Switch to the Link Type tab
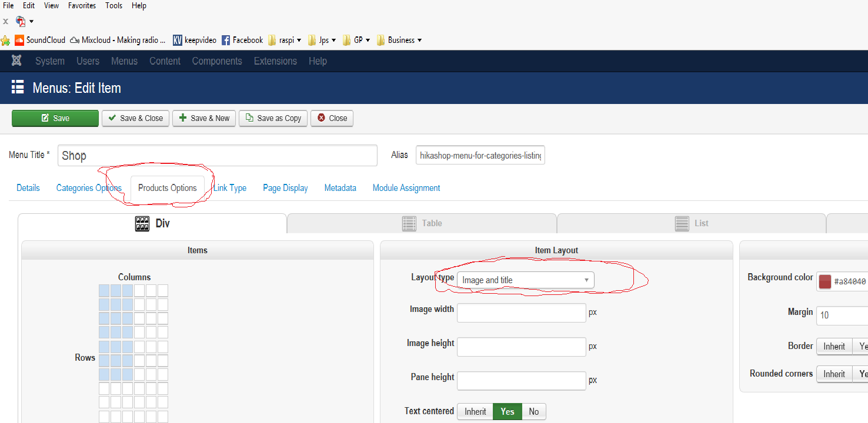Screen dimensions: 868x423 [x=230, y=188]
